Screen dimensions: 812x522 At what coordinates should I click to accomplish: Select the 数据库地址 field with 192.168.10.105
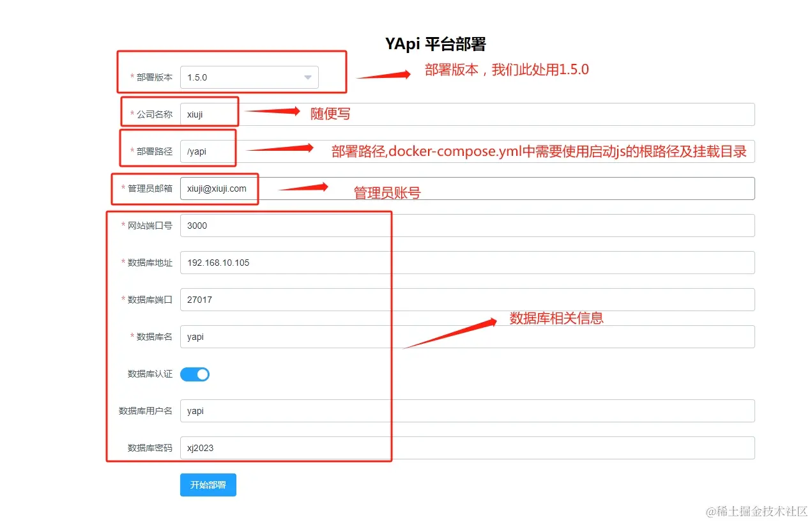coord(467,263)
